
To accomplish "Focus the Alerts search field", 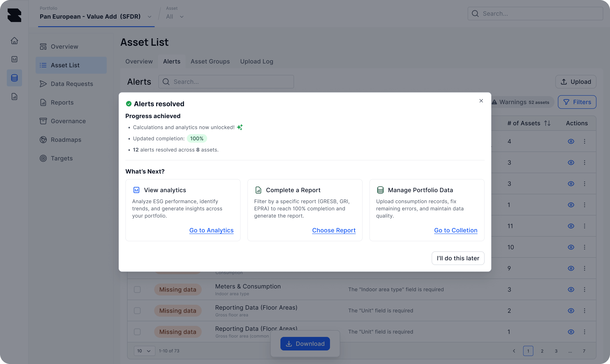I will click(x=226, y=82).
